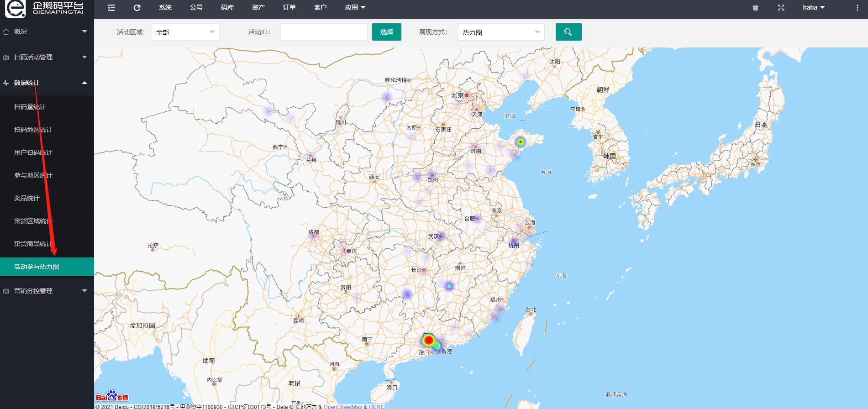This screenshot has height=409, width=868.
Task: Click the 兰州 label on map
Action: point(311,160)
